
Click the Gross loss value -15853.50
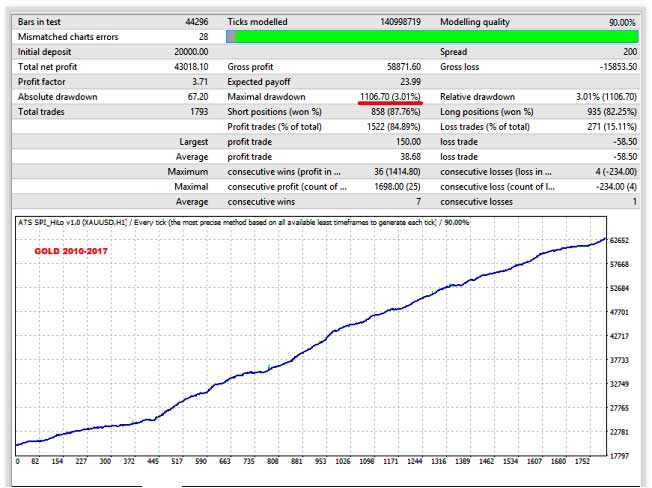612,66
